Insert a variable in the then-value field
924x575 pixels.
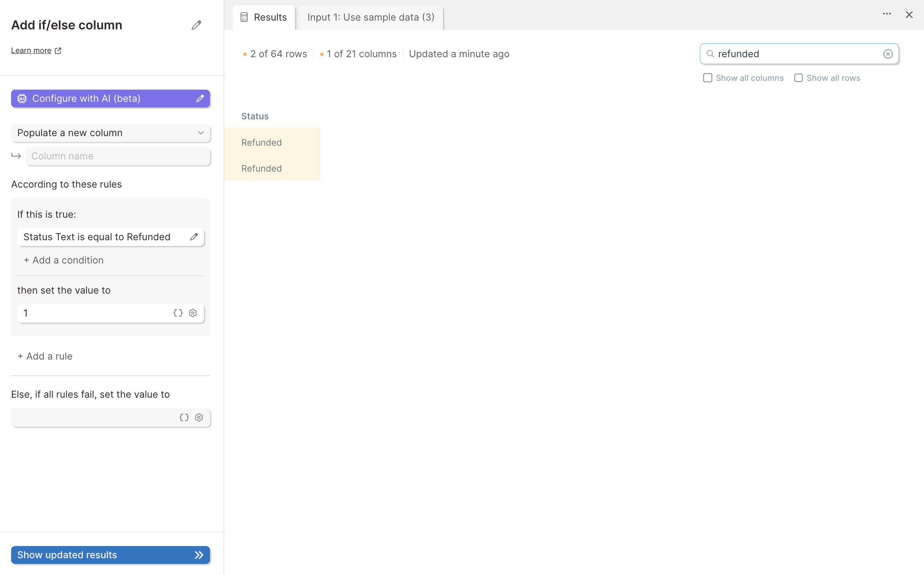(178, 313)
